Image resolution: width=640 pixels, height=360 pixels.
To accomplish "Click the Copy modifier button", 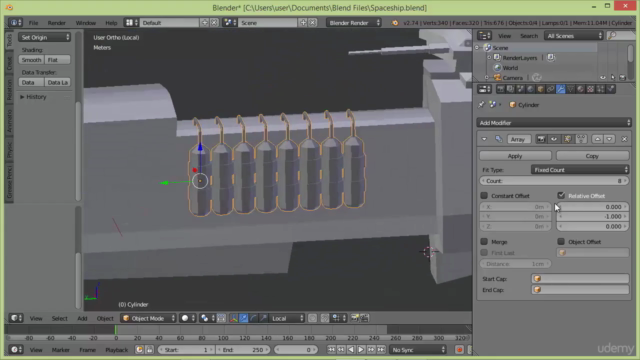I will pyautogui.click(x=592, y=156).
